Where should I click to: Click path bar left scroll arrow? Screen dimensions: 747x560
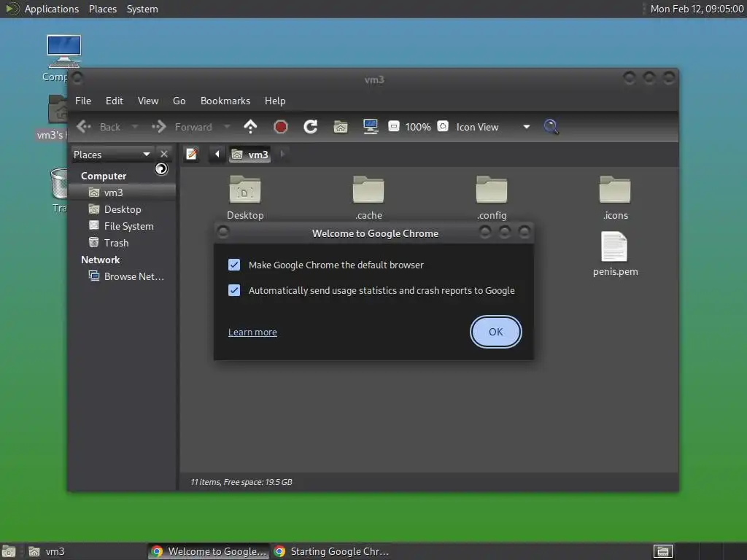point(217,154)
